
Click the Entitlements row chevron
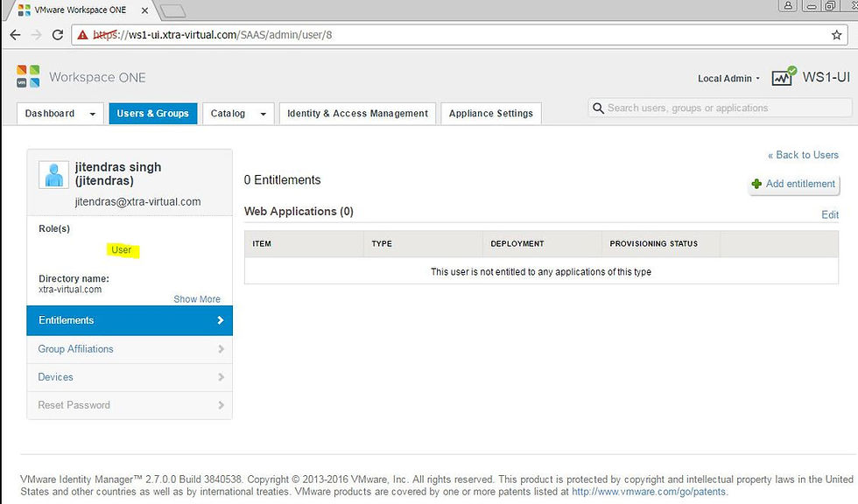[221, 320]
